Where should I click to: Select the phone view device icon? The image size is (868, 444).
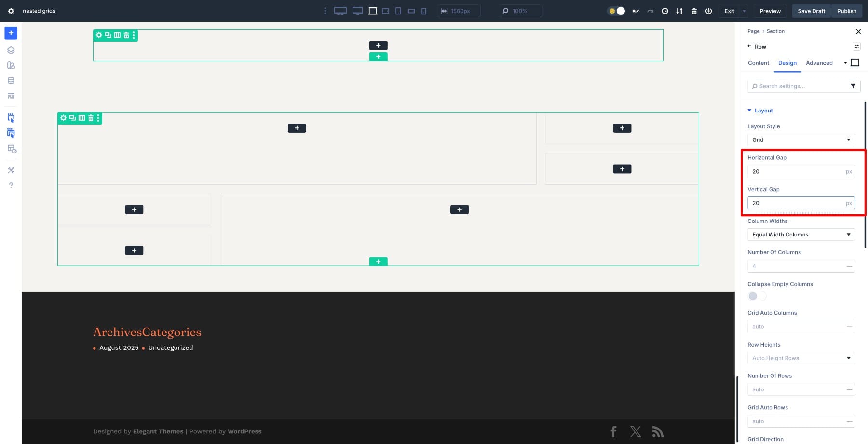coord(424,11)
